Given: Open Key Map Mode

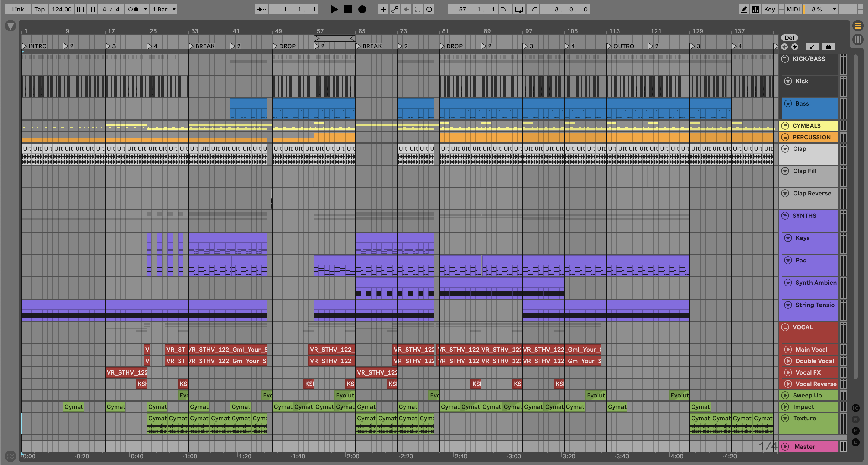Looking at the screenshot, I should click(769, 9).
